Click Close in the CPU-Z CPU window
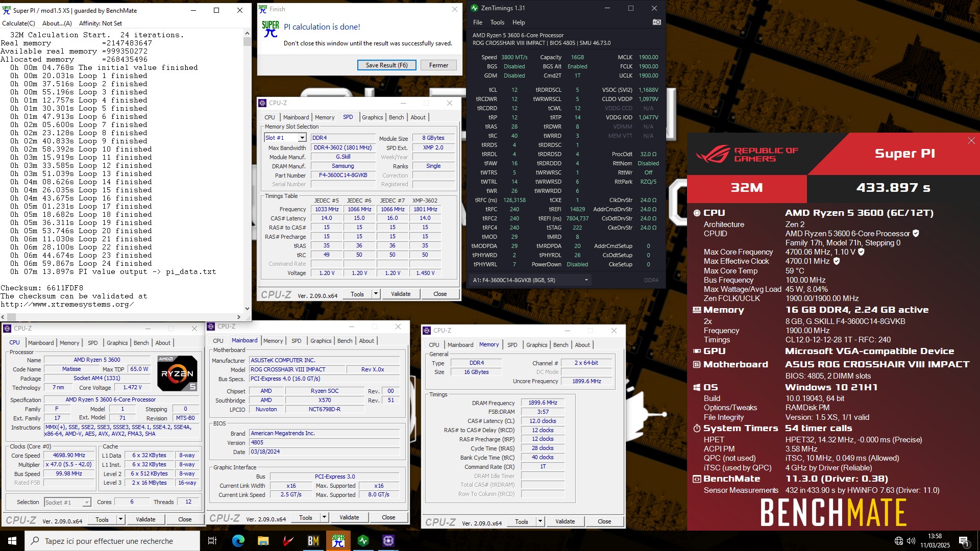 pyautogui.click(x=185, y=519)
